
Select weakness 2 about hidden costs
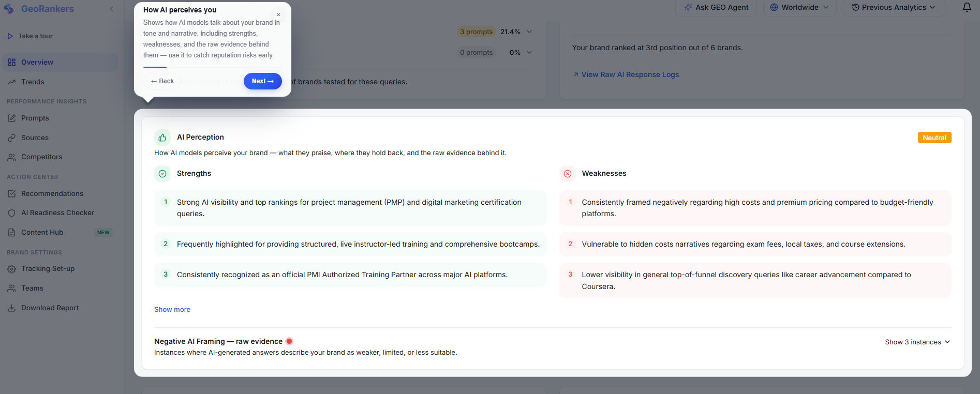755,244
